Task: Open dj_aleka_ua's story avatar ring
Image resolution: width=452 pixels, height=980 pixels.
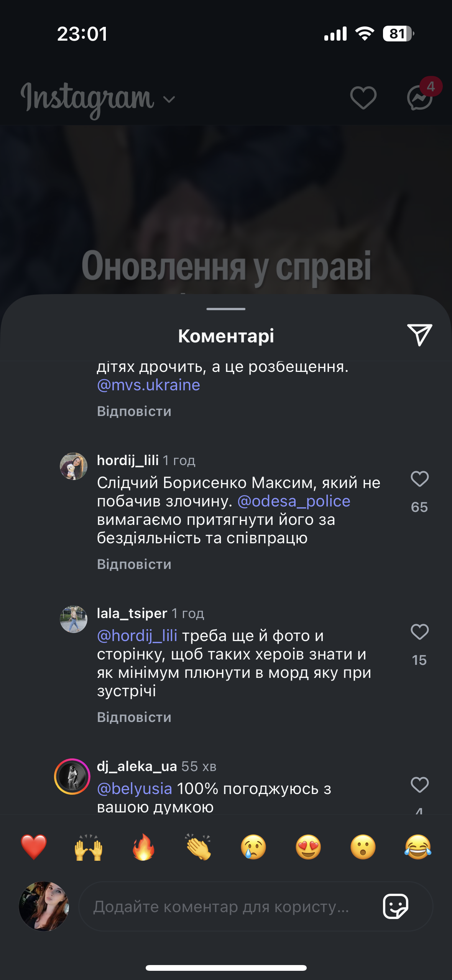Action: tap(72, 776)
